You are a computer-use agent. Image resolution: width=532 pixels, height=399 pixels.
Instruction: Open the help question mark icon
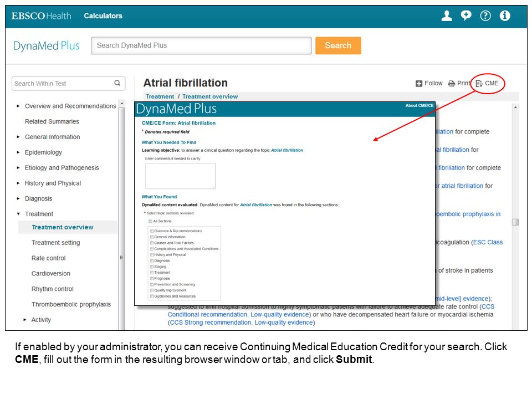(485, 16)
